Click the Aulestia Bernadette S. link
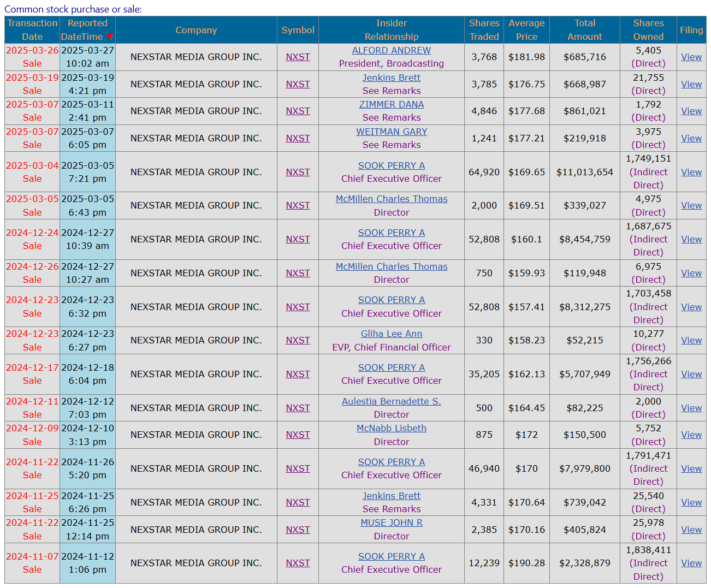 (391, 401)
